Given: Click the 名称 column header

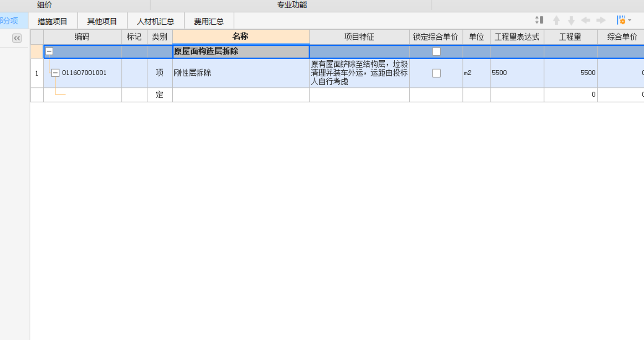Looking at the screenshot, I should (x=241, y=36).
